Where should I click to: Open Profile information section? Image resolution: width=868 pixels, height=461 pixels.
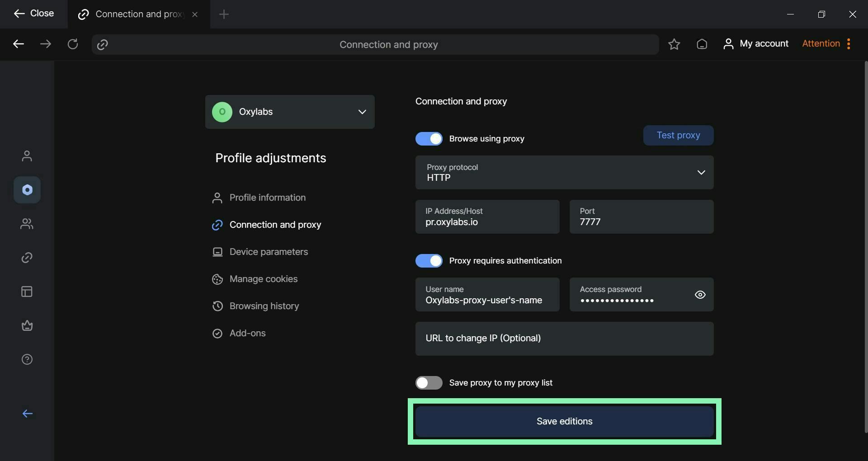click(259, 198)
